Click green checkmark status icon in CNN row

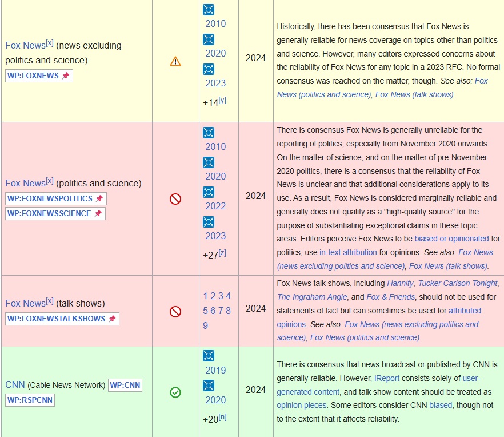[175, 392]
